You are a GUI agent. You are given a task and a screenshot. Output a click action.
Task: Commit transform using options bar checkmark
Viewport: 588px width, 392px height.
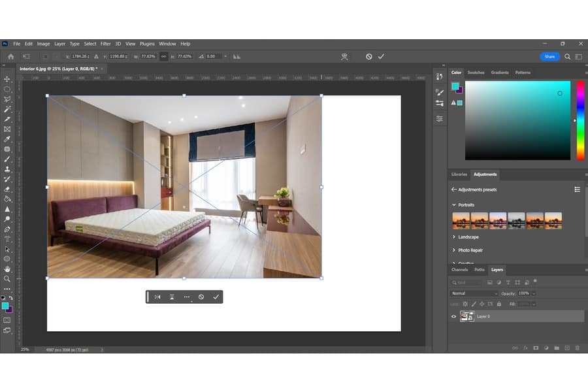coord(381,57)
